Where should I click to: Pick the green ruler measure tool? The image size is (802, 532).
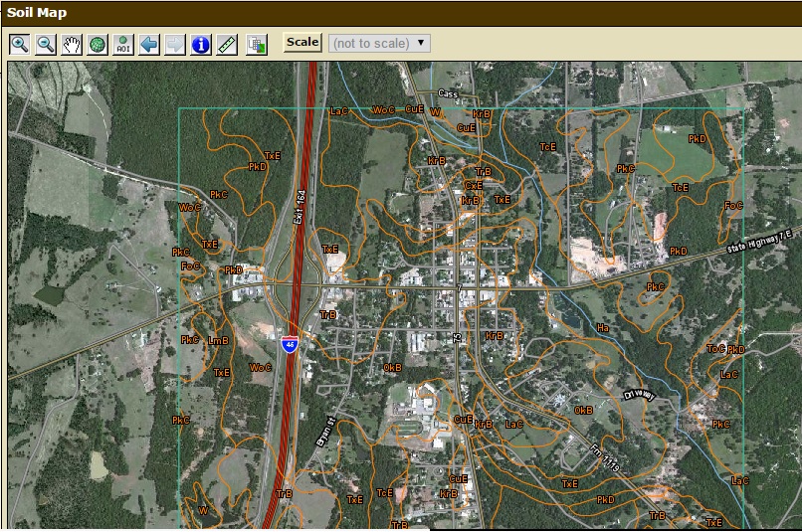[227, 45]
